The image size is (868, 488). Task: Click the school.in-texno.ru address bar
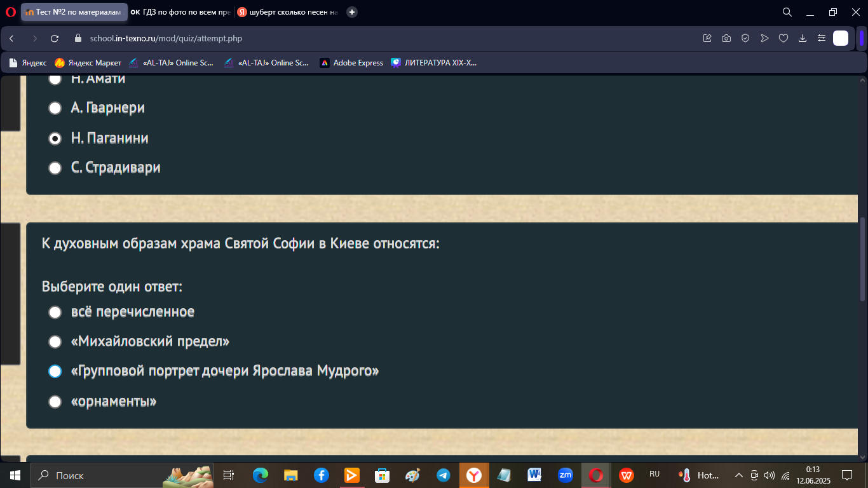click(381, 39)
